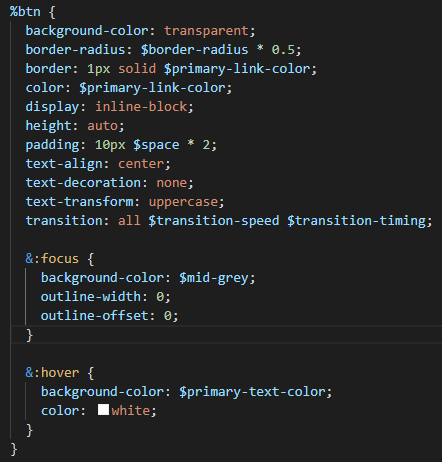The width and height of the screenshot is (442, 462).
Task: Click the '$transition-timing' variable
Action: click(356, 221)
